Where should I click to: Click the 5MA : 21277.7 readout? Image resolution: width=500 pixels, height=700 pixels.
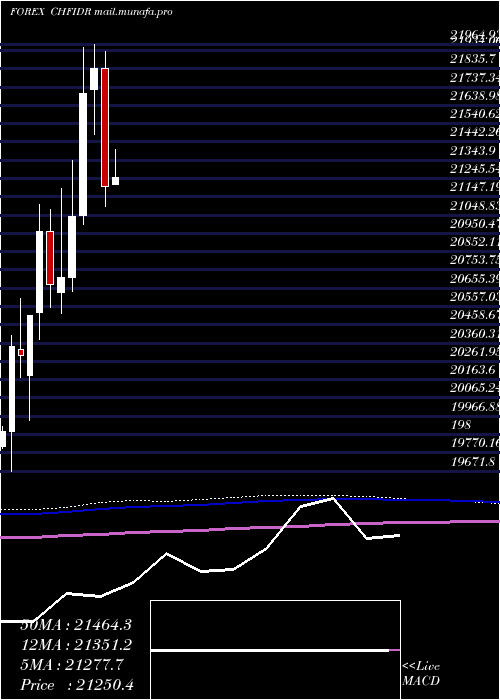pos(72,665)
